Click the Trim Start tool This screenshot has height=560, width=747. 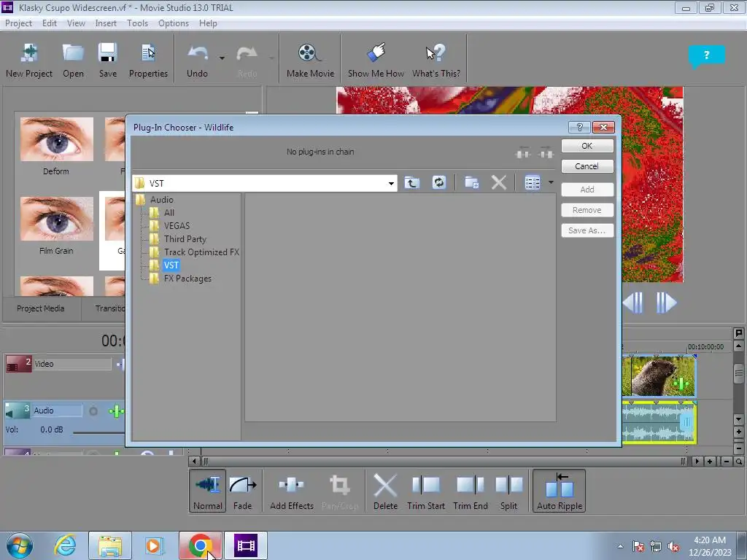click(426, 491)
